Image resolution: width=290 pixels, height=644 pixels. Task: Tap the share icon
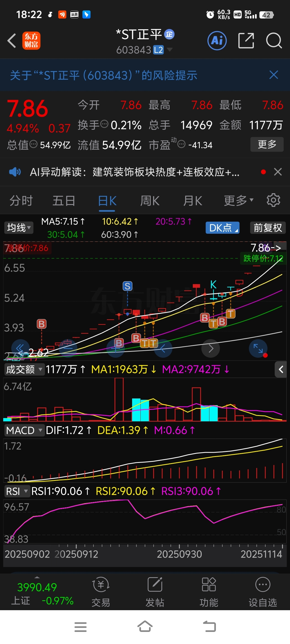coord(246,41)
